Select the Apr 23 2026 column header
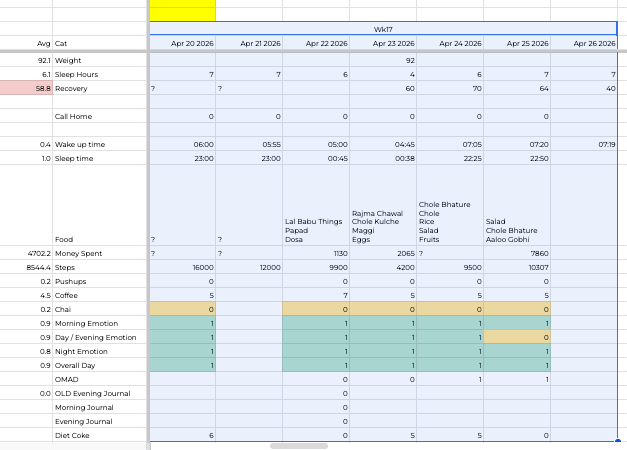Viewport: 627px width, 450px height. coord(383,44)
